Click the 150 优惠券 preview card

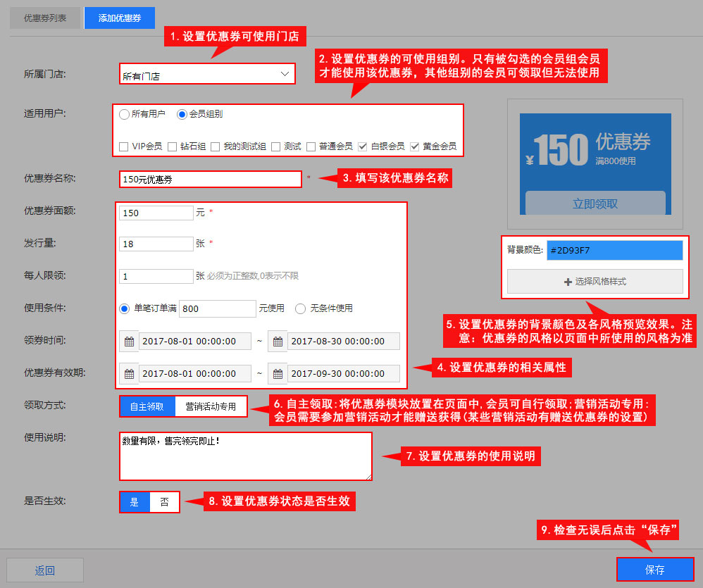pyautogui.click(x=595, y=164)
